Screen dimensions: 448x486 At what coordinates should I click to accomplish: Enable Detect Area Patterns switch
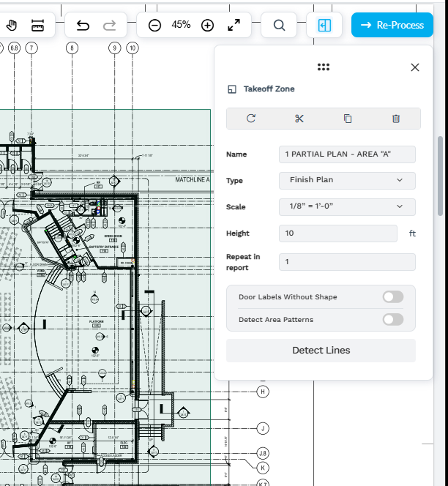(392, 319)
